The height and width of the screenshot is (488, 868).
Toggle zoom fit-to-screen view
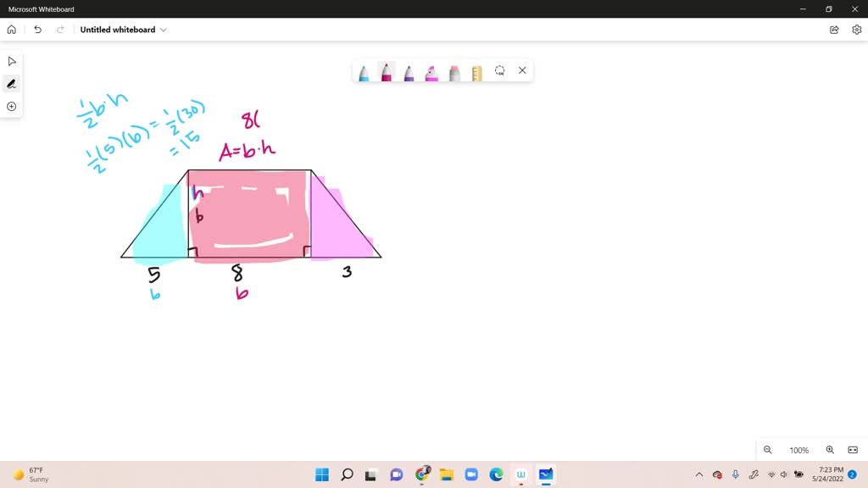[853, 450]
